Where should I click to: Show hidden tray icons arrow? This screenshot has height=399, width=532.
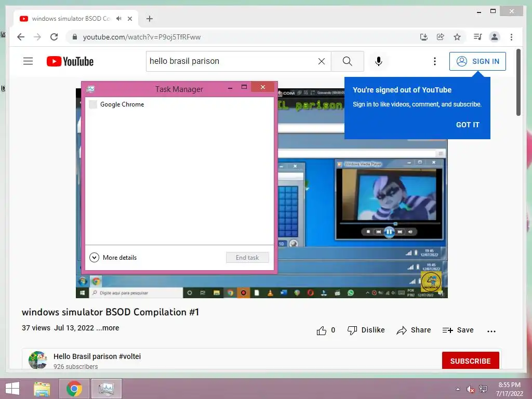[458, 389]
